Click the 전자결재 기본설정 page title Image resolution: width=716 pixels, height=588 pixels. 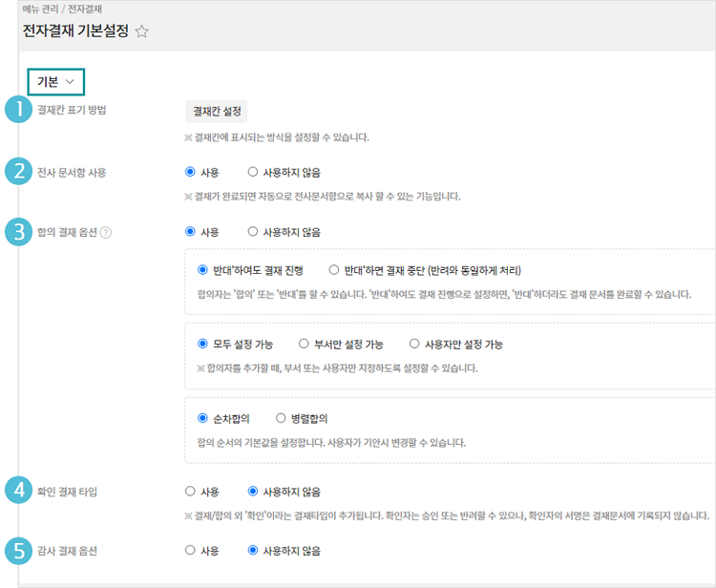[x=75, y=31]
